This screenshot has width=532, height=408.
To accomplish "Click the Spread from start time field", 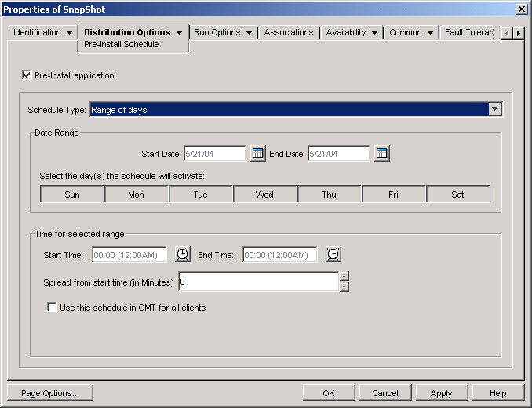I will click(259, 282).
